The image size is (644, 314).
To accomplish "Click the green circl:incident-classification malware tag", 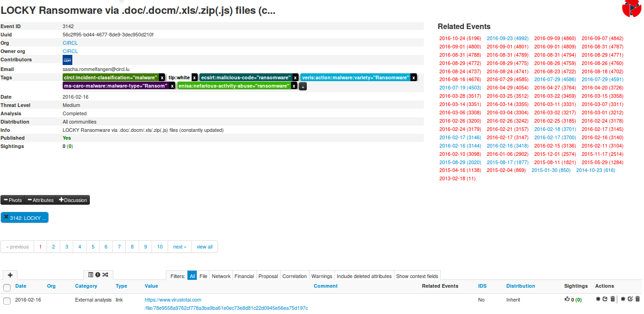I will tap(111, 77).
